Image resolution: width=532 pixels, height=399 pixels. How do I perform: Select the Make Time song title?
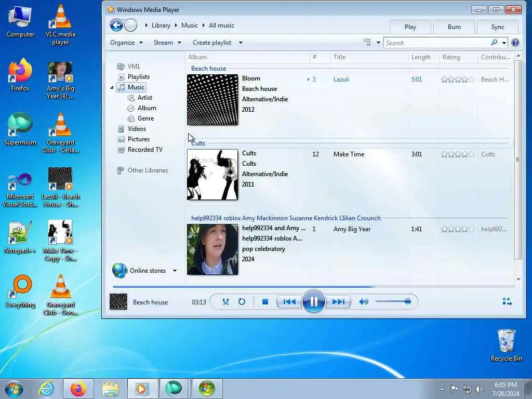click(349, 154)
